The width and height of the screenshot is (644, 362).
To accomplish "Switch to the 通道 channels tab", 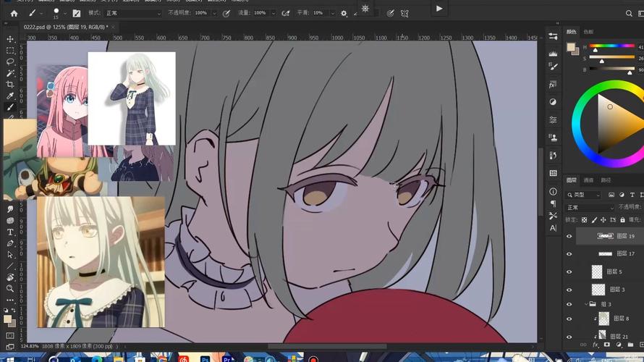I will [588, 180].
